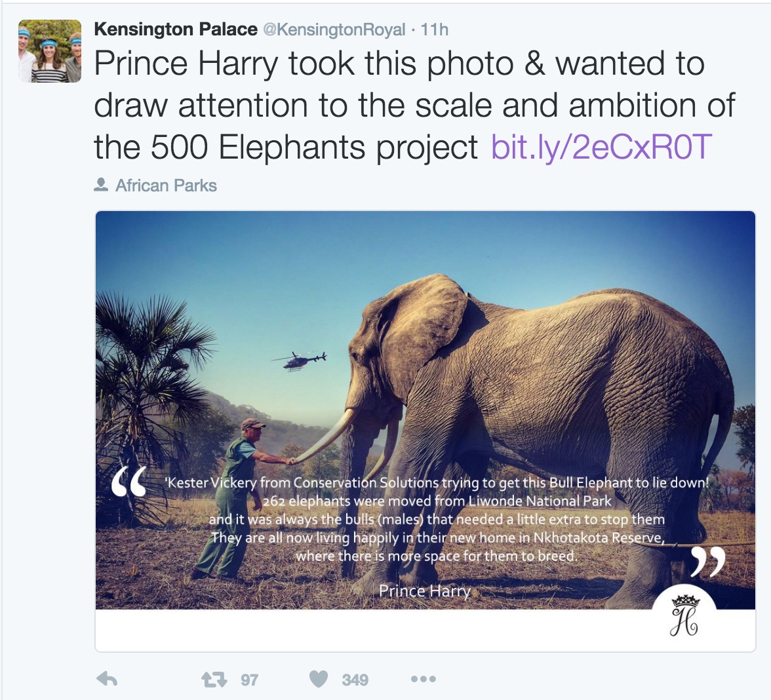Viewport: 771px width, 700px height.
Task: Like the tweet using the heart
Action: click(x=319, y=679)
